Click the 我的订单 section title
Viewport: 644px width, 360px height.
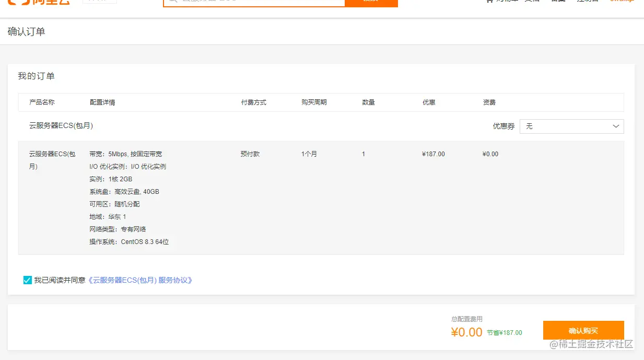coord(36,76)
